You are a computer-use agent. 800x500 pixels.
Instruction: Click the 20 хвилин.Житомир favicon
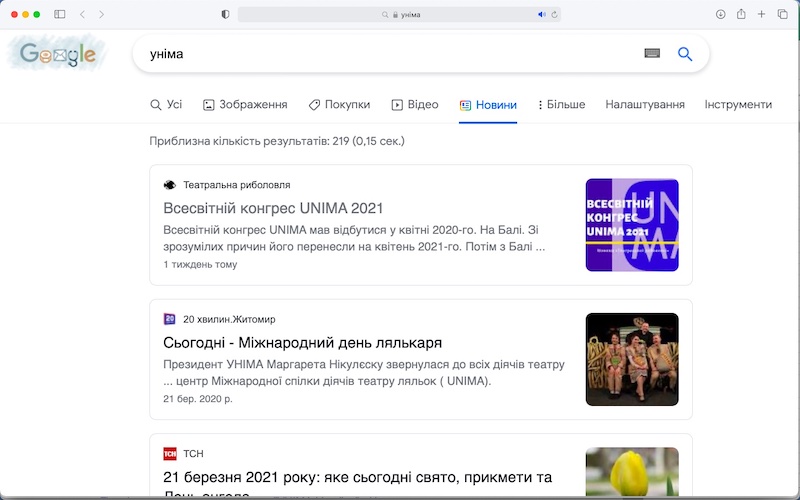[x=169, y=319]
